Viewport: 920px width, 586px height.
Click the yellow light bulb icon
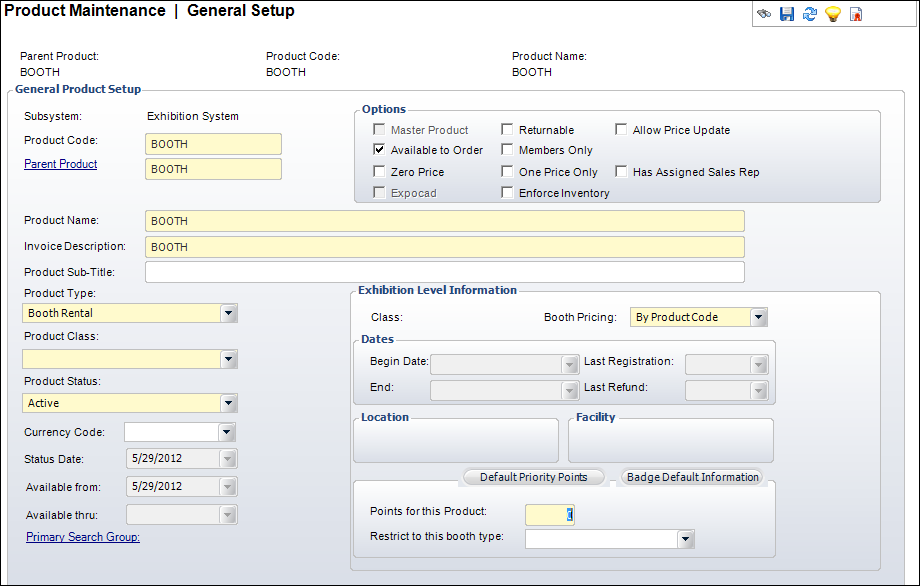(832, 14)
